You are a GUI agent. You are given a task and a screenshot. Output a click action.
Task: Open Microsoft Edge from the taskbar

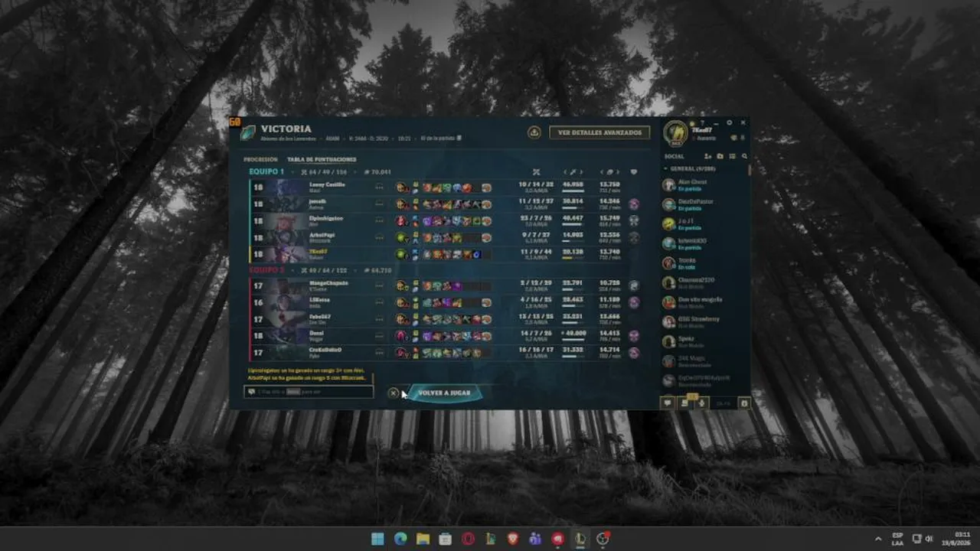click(x=400, y=539)
